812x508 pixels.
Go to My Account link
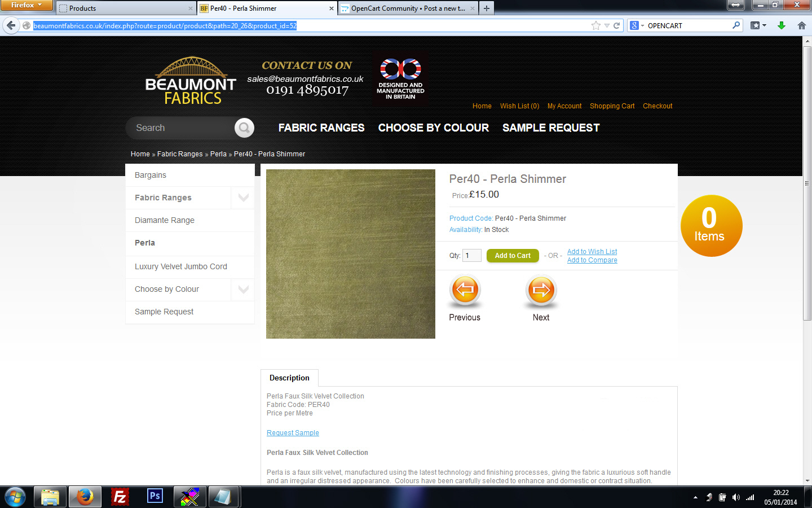(x=564, y=106)
